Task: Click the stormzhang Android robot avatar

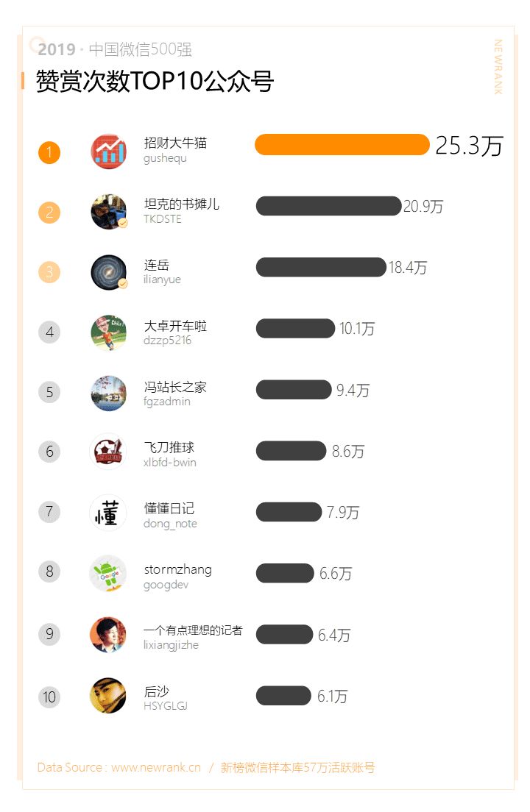Action: [x=108, y=572]
